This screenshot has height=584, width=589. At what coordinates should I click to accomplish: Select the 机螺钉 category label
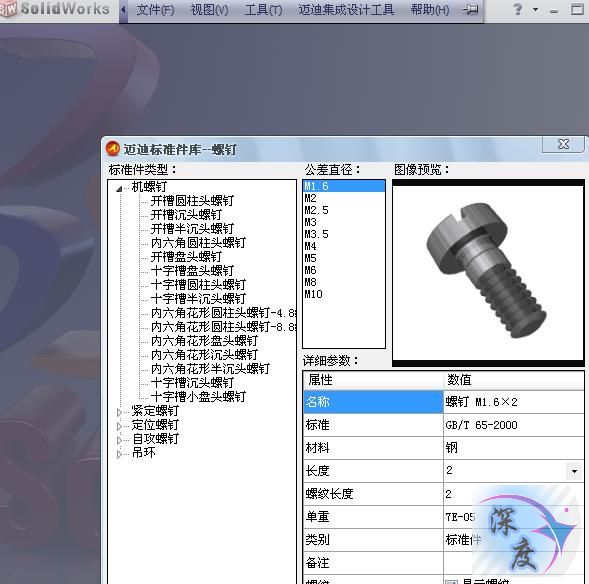click(x=149, y=187)
